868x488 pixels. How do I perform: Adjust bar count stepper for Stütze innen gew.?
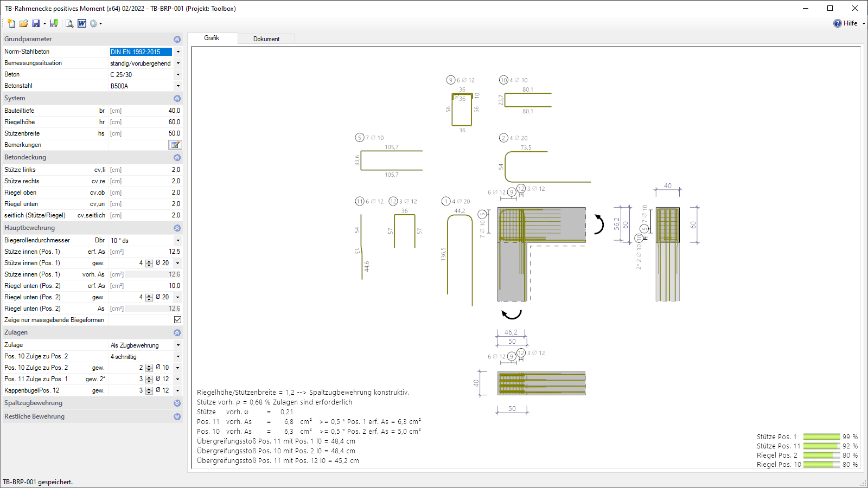tap(149, 263)
